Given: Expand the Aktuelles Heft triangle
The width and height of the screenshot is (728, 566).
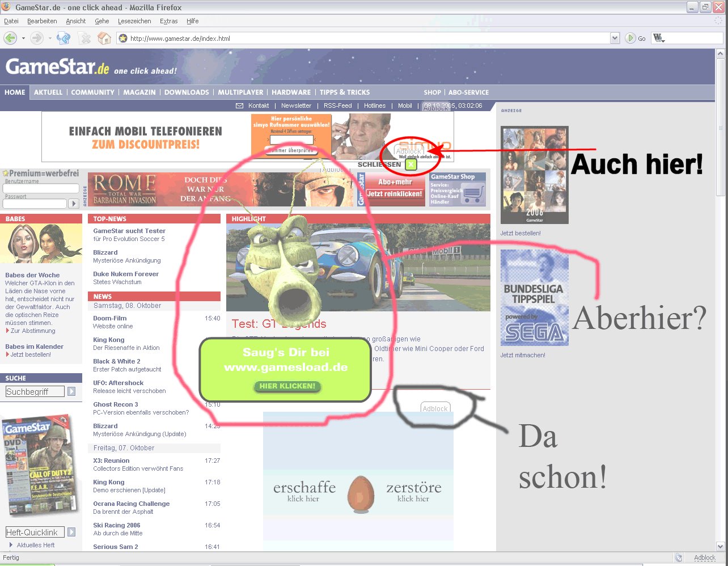Looking at the screenshot, I should [11, 545].
